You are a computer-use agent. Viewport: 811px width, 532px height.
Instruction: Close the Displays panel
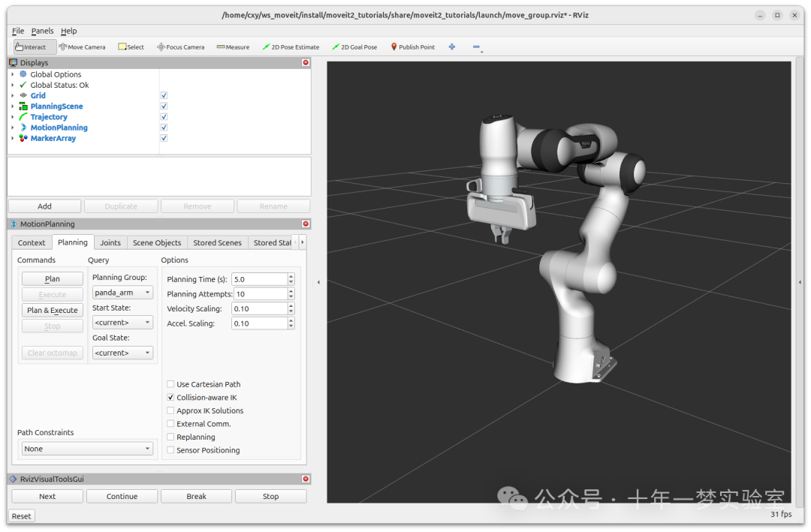coord(306,62)
